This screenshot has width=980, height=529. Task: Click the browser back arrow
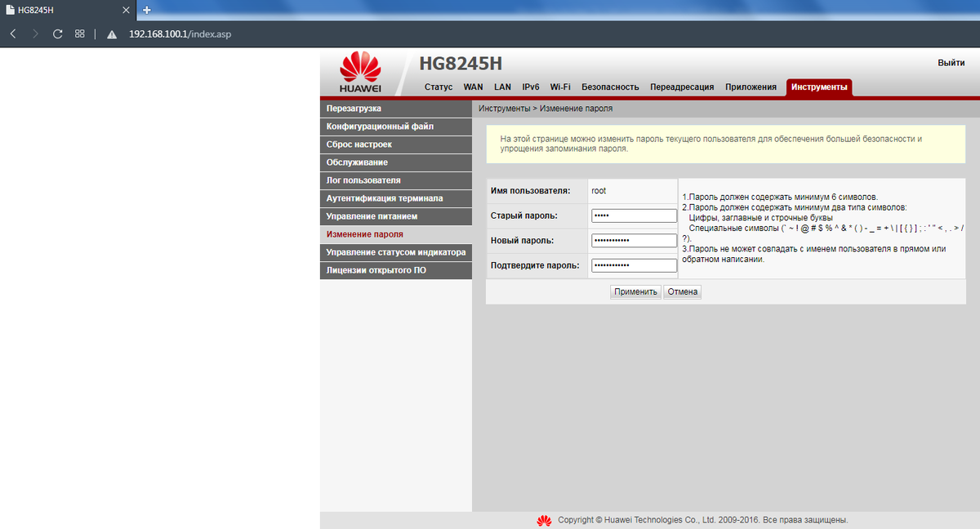coord(13,34)
